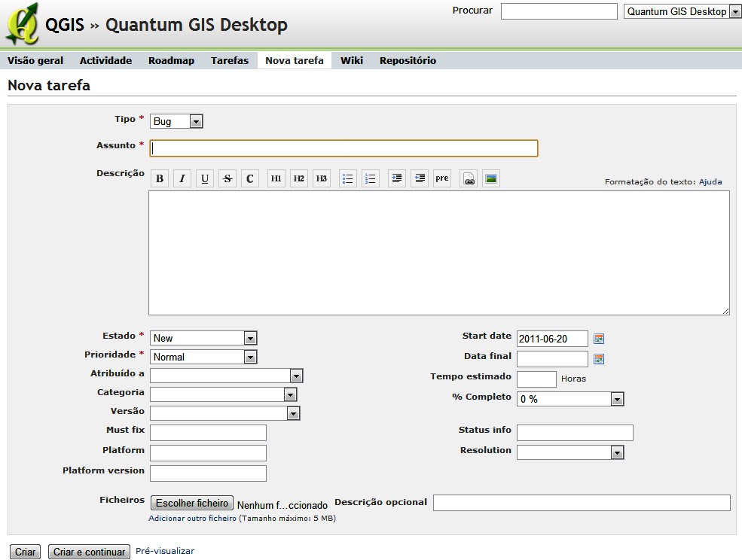Image resolution: width=742 pixels, height=560 pixels.
Task: Insert ordered numbered list
Action: 371,179
